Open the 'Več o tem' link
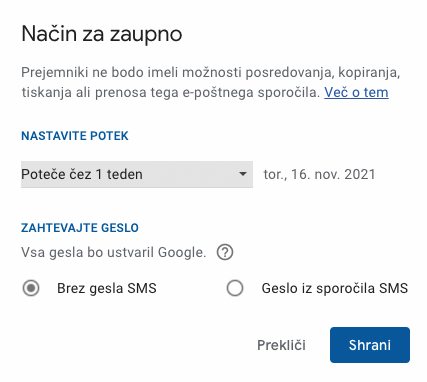This screenshot has width=427, height=382. pos(356,92)
